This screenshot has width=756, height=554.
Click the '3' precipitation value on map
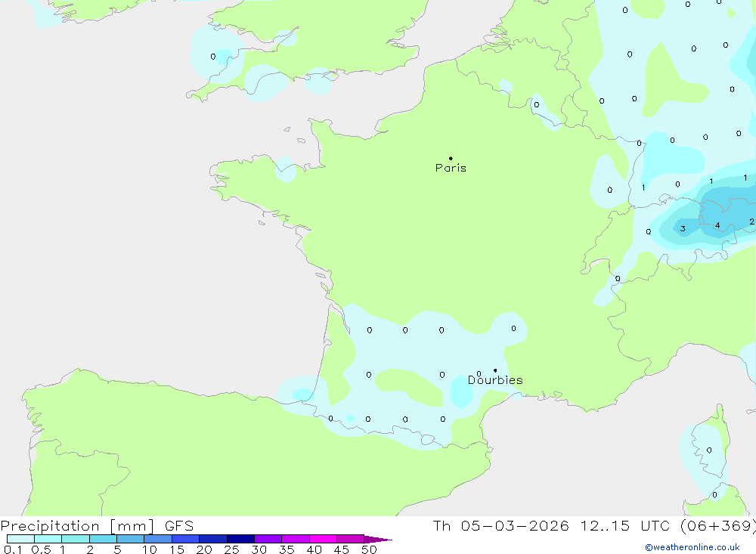tap(683, 228)
